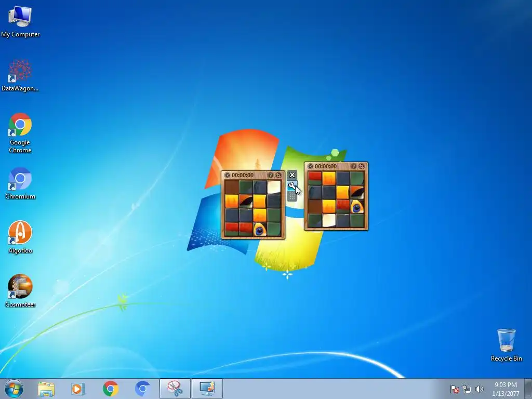Open Windows Explorer from taskbar
Screen dimensions: 532x399
46,389
